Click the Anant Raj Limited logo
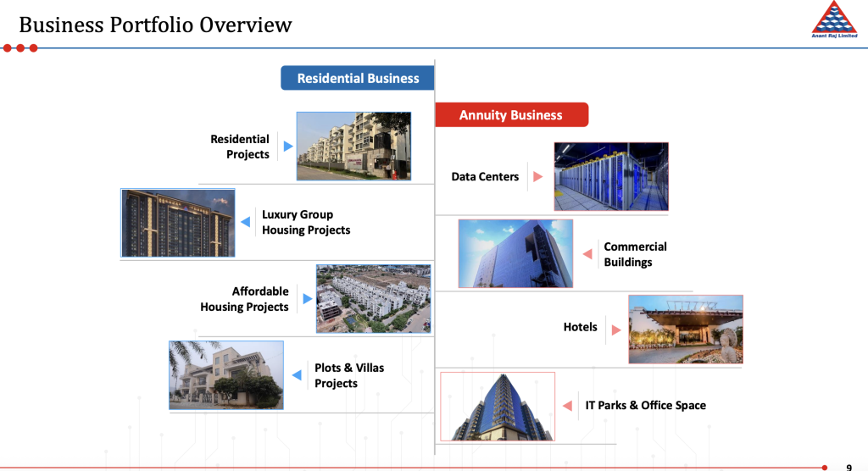868x471 pixels. 834,19
